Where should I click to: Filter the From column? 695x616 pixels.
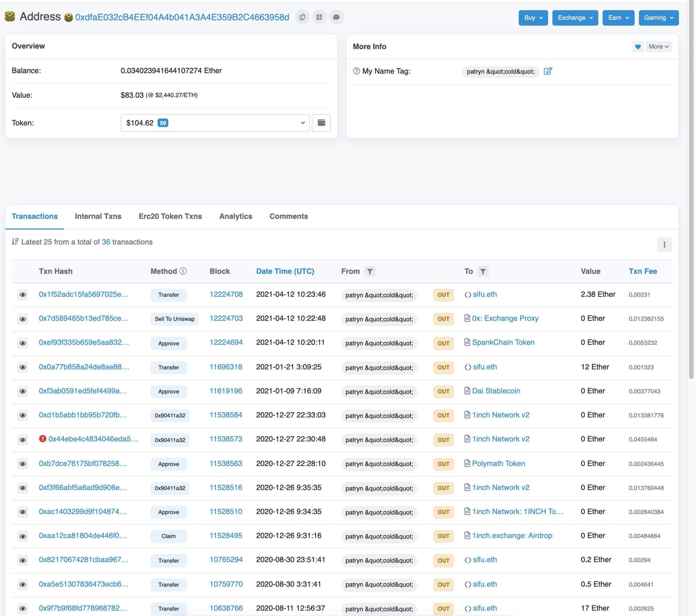(370, 271)
